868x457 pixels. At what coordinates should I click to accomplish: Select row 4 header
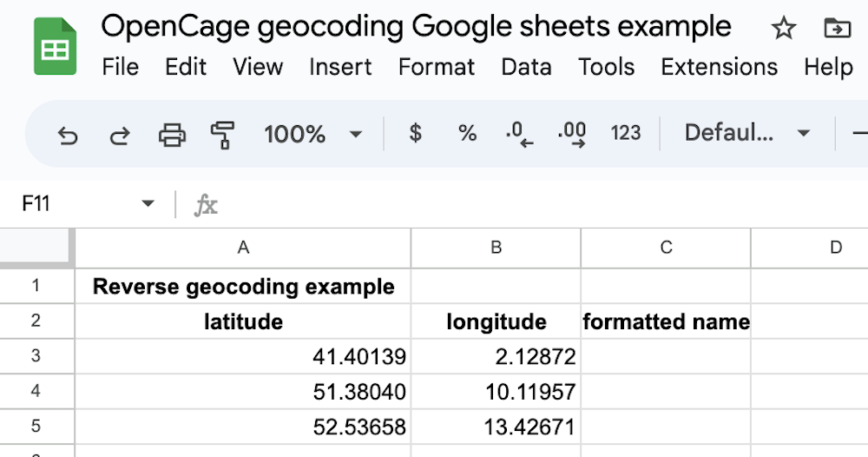36,391
